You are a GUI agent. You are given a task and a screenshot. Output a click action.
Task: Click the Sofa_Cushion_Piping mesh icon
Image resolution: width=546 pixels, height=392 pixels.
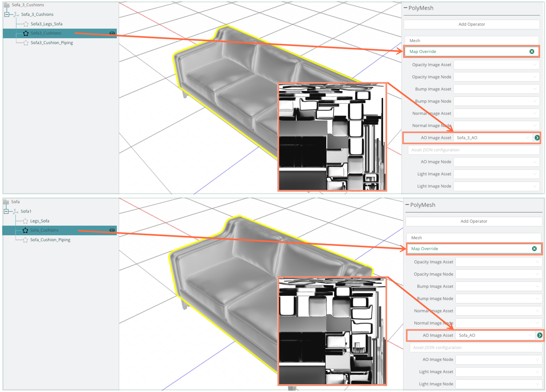click(26, 240)
